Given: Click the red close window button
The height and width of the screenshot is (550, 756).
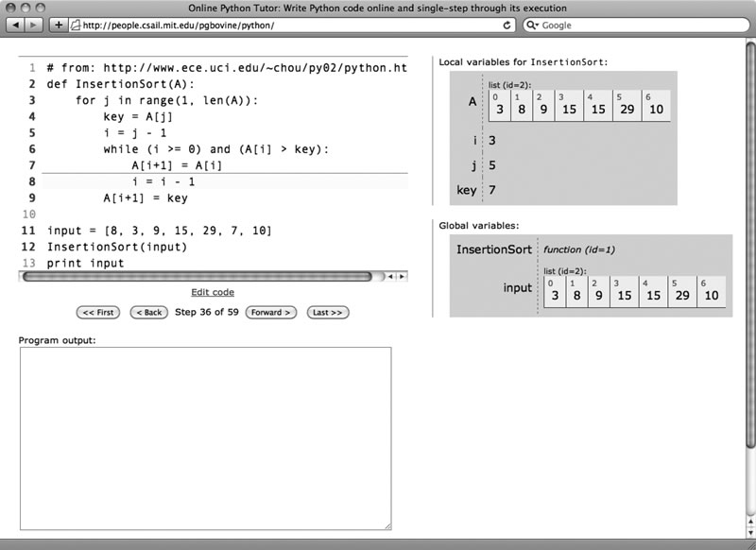Looking at the screenshot, I should pos(10,8).
